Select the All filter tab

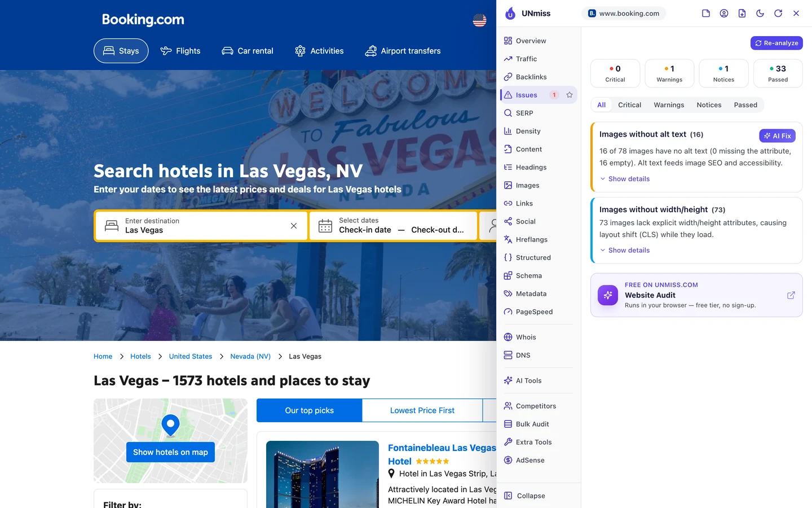(x=602, y=105)
